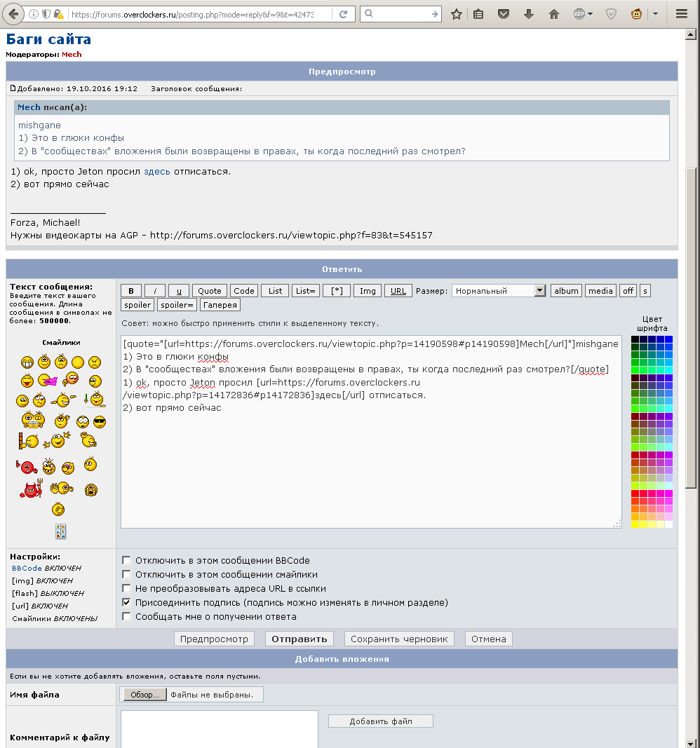Apply underline u formatting button
Viewport: 700px width, 748px height.
(179, 291)
